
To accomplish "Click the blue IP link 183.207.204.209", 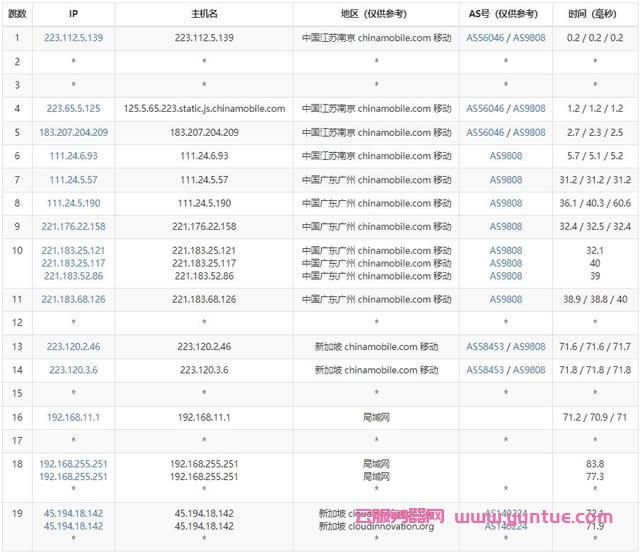I will click(x=74, y=132).
